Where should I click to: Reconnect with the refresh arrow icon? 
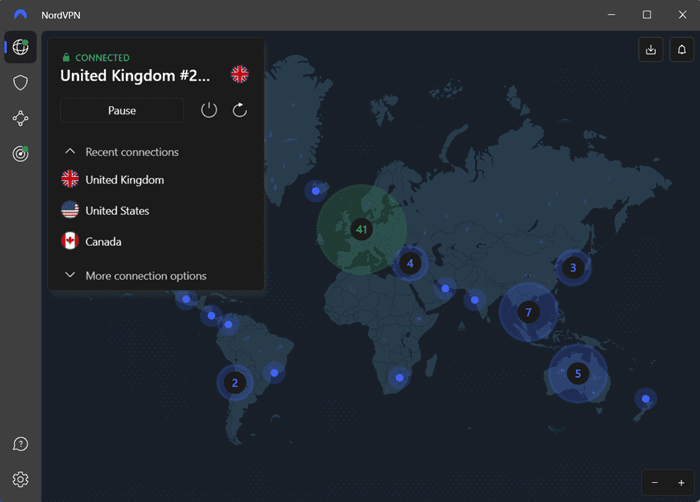click(x=240, y=110)
